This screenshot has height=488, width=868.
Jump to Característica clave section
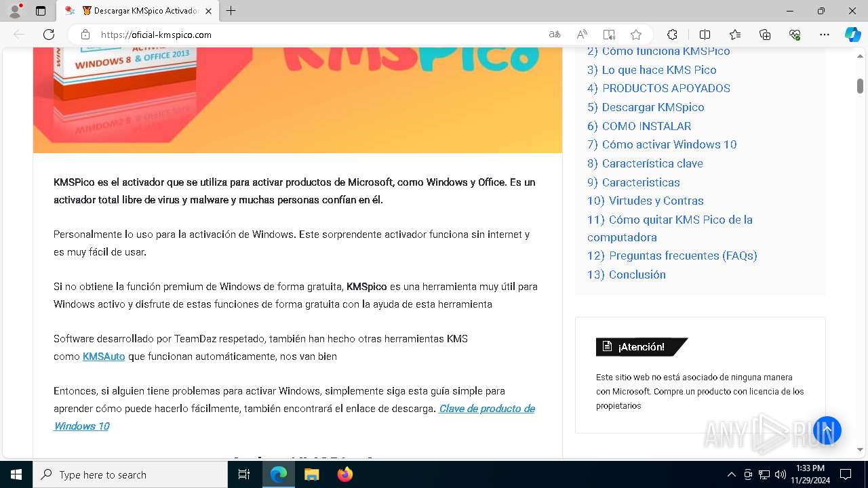pyautogui.click(x=645, y=163)
